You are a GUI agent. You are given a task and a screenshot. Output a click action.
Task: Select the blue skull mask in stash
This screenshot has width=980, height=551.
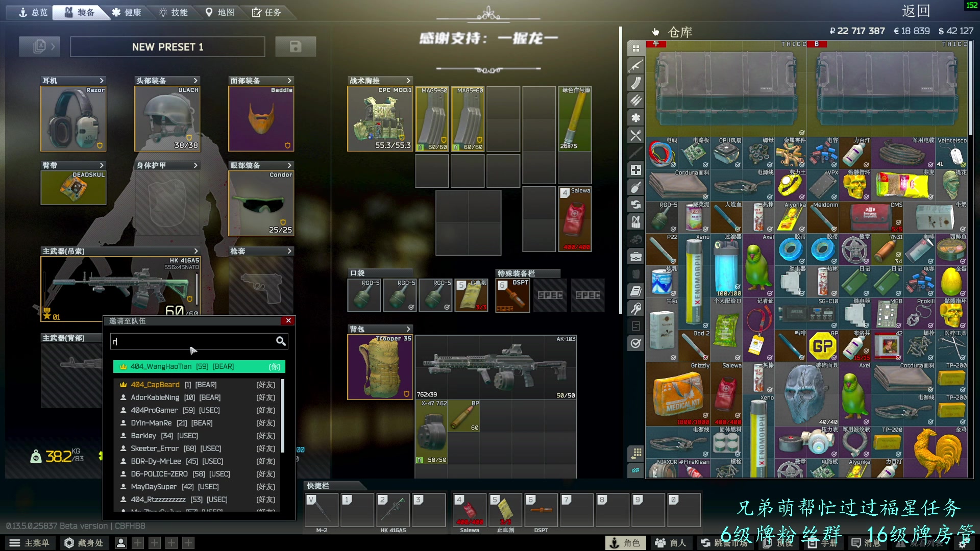tap(806, 394)
